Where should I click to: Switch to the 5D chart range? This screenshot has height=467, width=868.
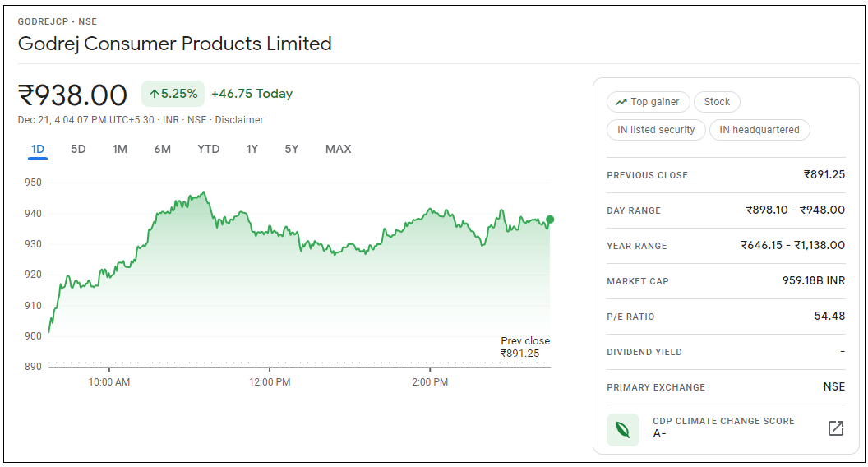pyautogui.click(x=78, y=149)
